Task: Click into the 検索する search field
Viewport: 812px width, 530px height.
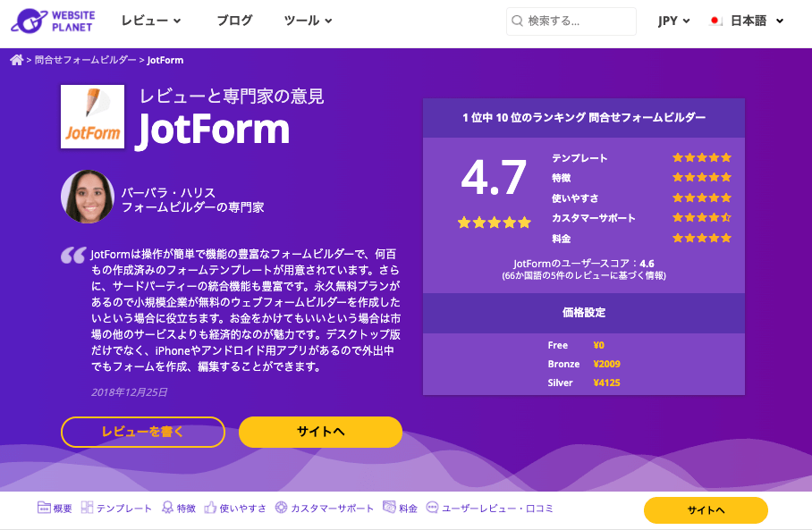Action: click(x=571, y=21)
